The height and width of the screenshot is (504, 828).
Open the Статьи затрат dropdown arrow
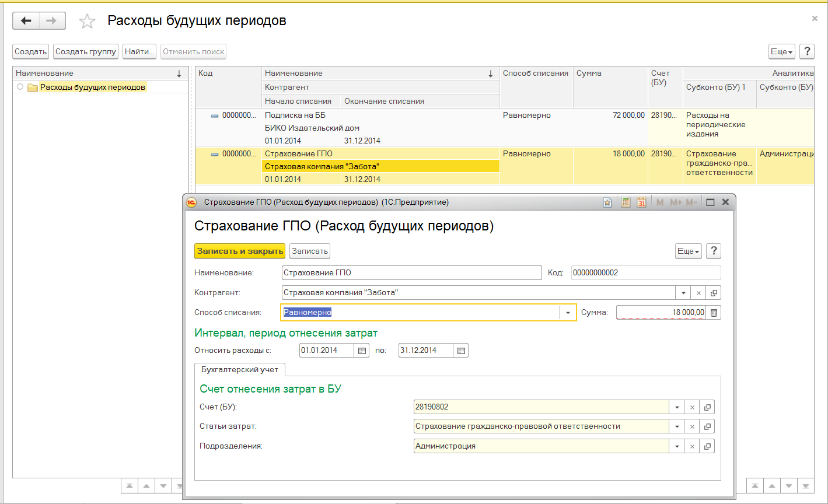pyautogui.click(x=677, y=426)
